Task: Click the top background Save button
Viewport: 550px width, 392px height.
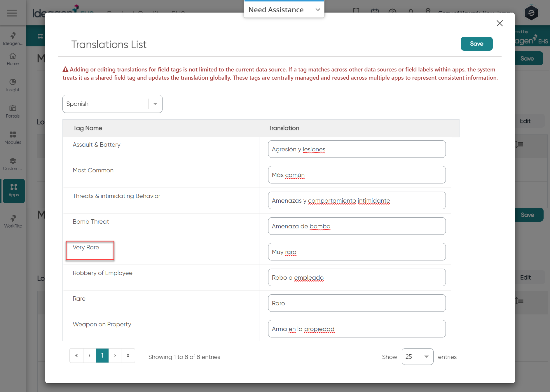Action: coord(528,59)
